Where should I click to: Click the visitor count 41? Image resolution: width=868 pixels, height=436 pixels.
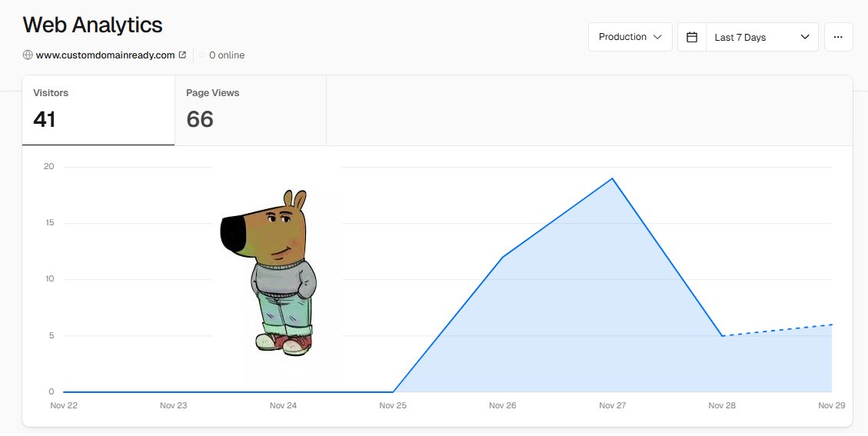(45, 120)
